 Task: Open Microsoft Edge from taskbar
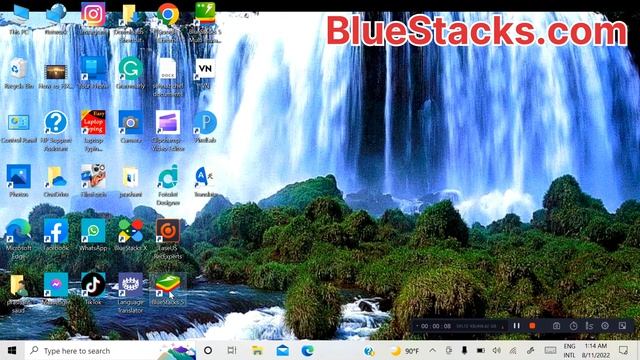307,350
